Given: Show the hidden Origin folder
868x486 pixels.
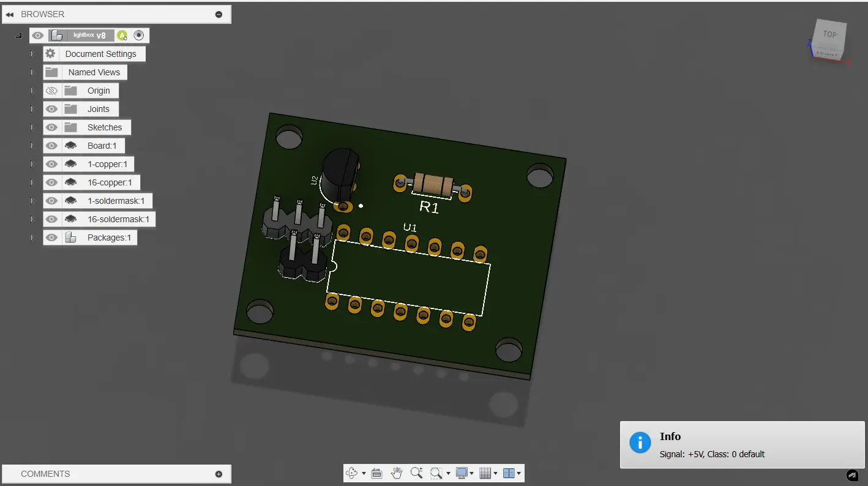Looking at the screenshot, I should [51, 91].
